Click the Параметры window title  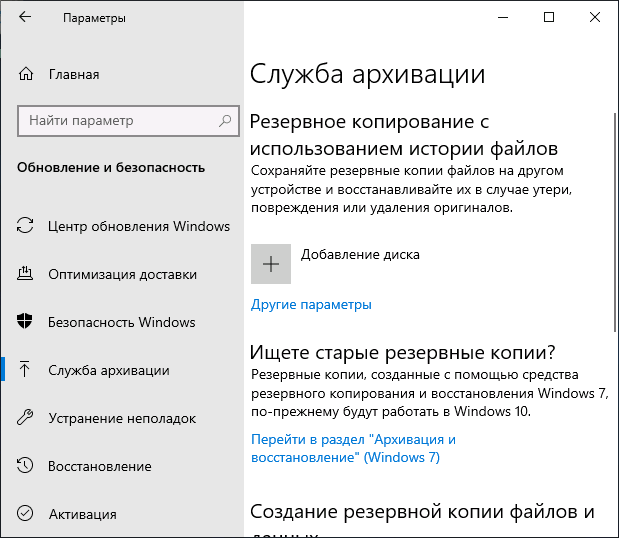94,18
